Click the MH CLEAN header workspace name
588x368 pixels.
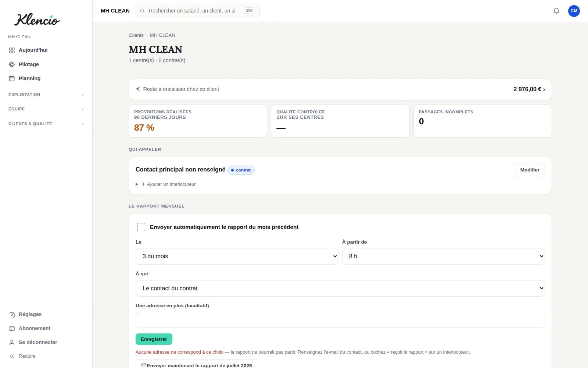(115, 11)
